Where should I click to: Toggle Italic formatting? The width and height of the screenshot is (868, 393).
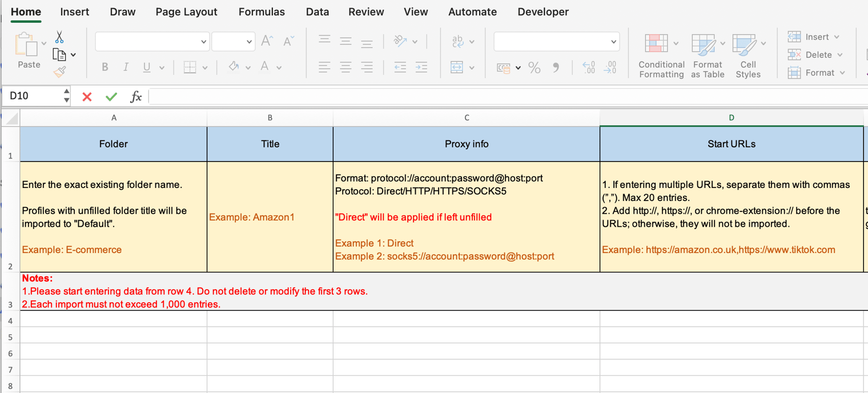click(126, 67)
